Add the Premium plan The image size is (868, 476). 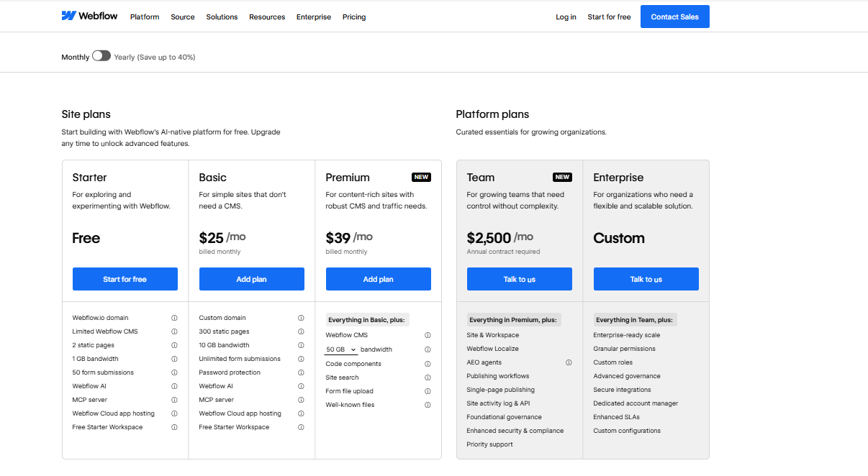[379, 279]
